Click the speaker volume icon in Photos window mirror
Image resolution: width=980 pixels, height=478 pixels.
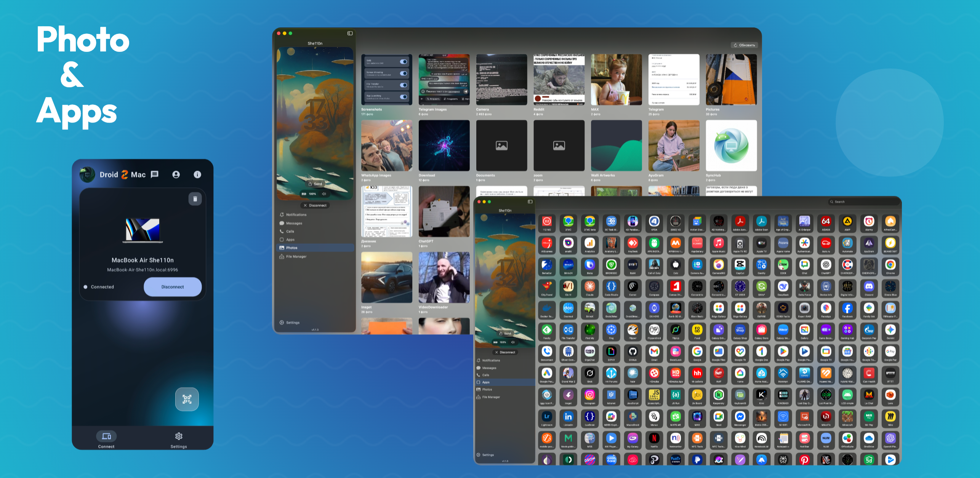pos(324,194)
